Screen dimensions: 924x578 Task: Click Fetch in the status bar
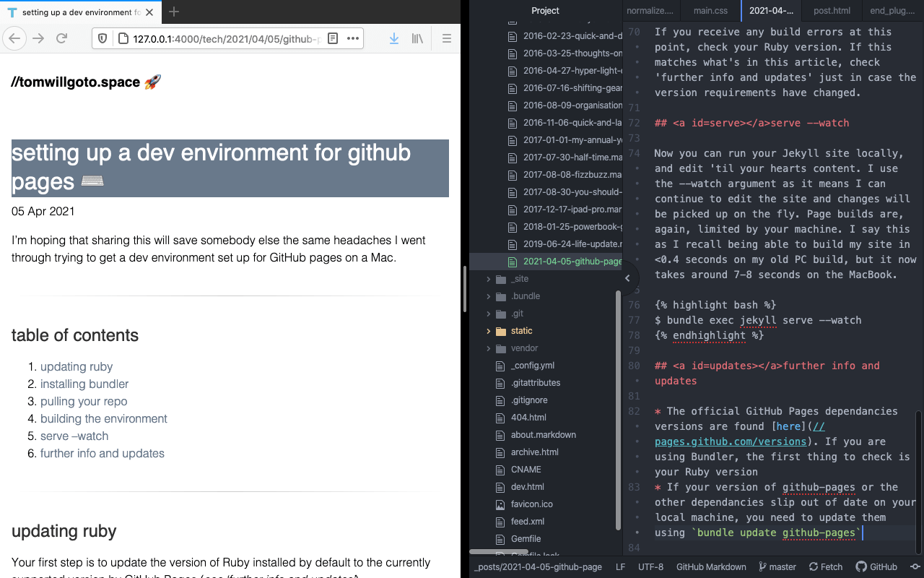(x=826, y=567)
